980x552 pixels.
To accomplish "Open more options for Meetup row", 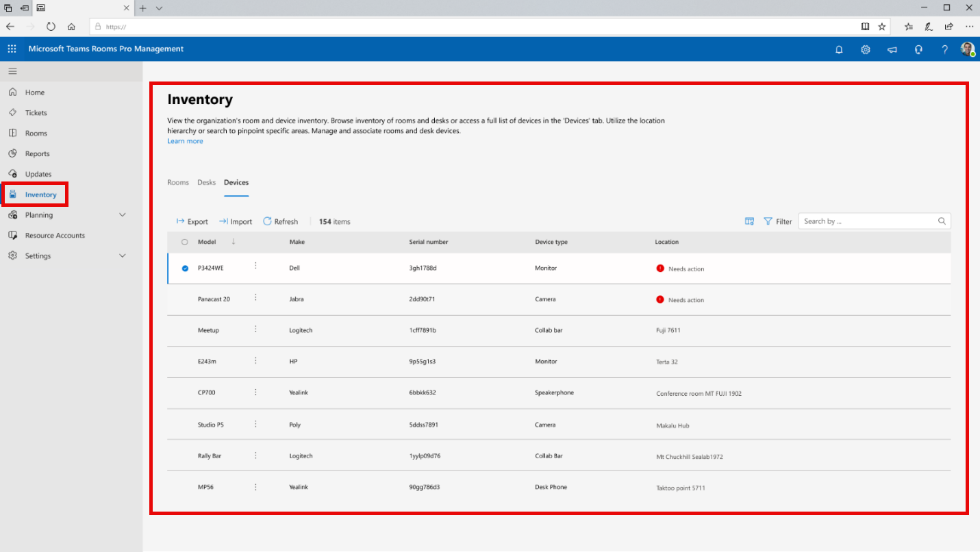I will 255,329.
